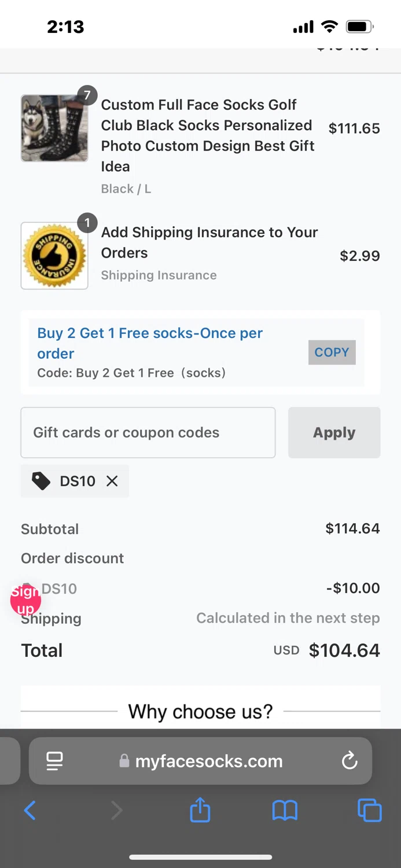
Task: Focus the gift cards or coupon codes field
Action: coord(148,432)
